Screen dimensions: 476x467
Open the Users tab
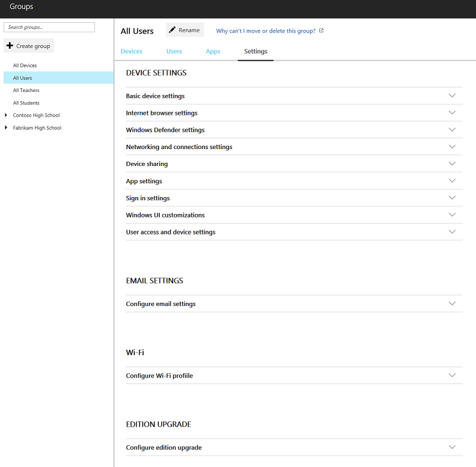pos(174,51)
